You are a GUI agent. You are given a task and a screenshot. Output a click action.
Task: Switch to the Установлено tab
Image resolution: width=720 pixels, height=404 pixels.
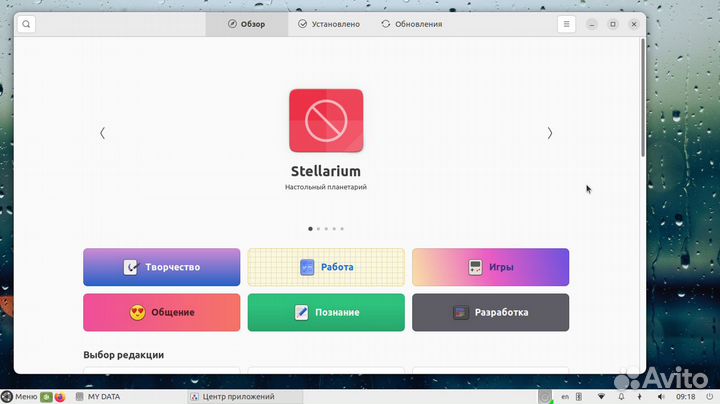pos(328,24)
